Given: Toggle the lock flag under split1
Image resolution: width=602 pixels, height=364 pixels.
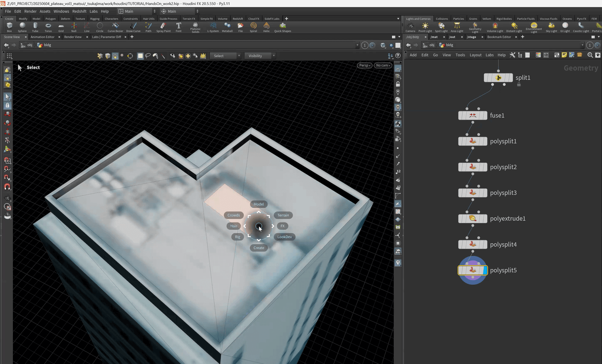Looking at the screenshot, I should 519,84.
